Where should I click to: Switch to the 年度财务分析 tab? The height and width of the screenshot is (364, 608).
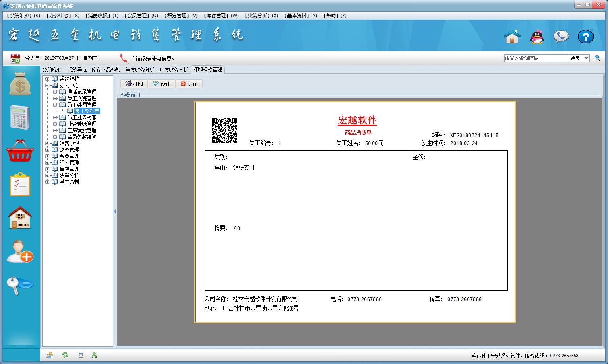[x=140, y=70]
